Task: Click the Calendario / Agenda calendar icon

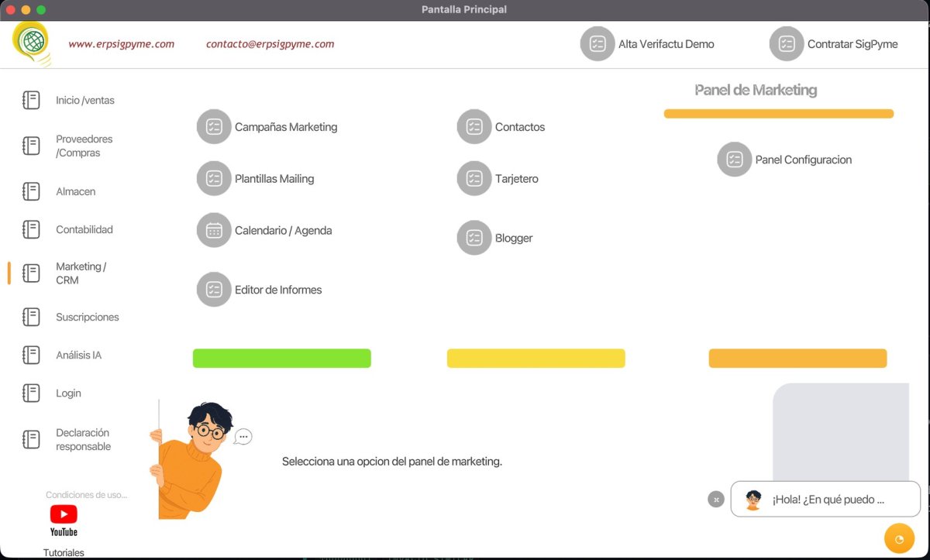Action: [x=214, y=230]
